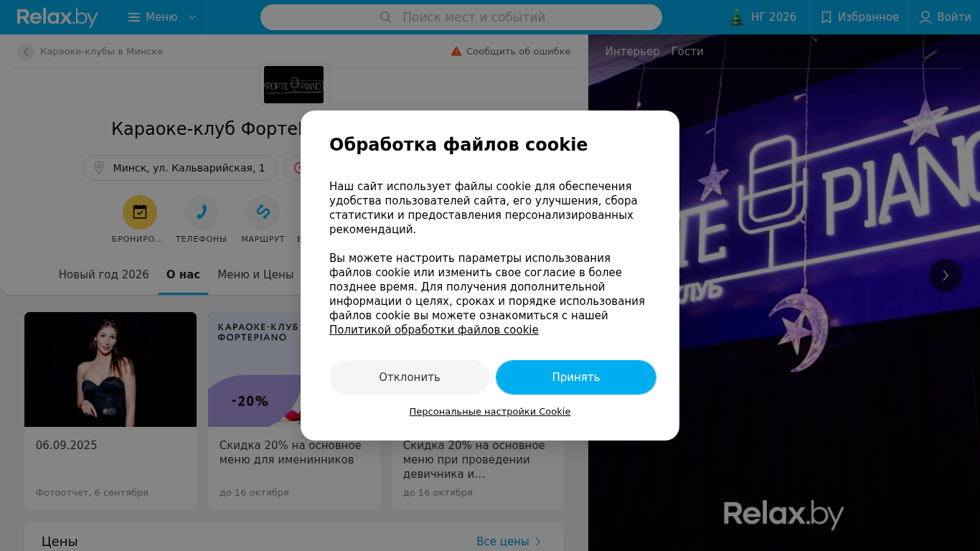Report an error via warning icon

[456, 52]
